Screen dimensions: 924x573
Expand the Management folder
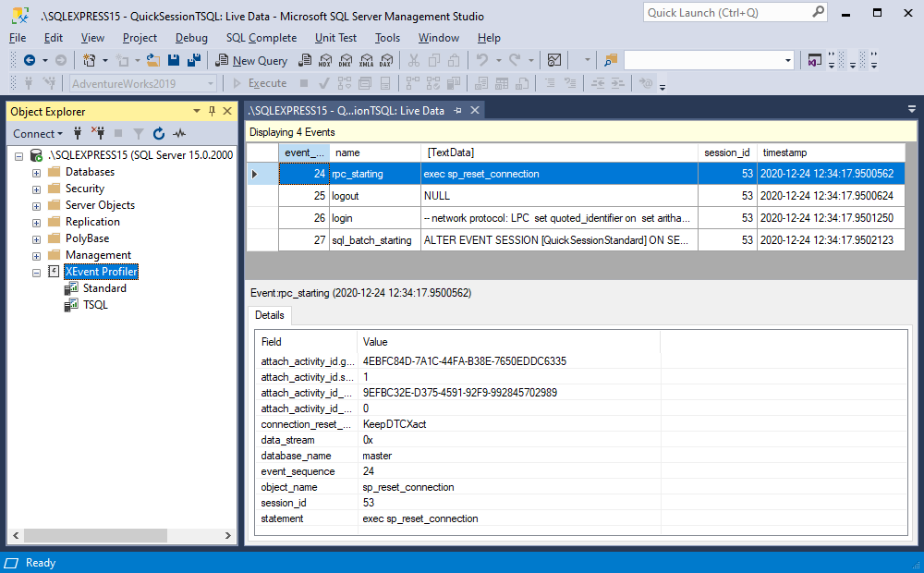(36, 256)
